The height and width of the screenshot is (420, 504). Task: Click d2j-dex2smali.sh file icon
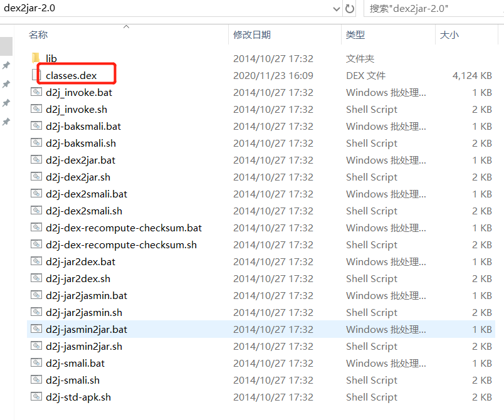click(36, 211)
